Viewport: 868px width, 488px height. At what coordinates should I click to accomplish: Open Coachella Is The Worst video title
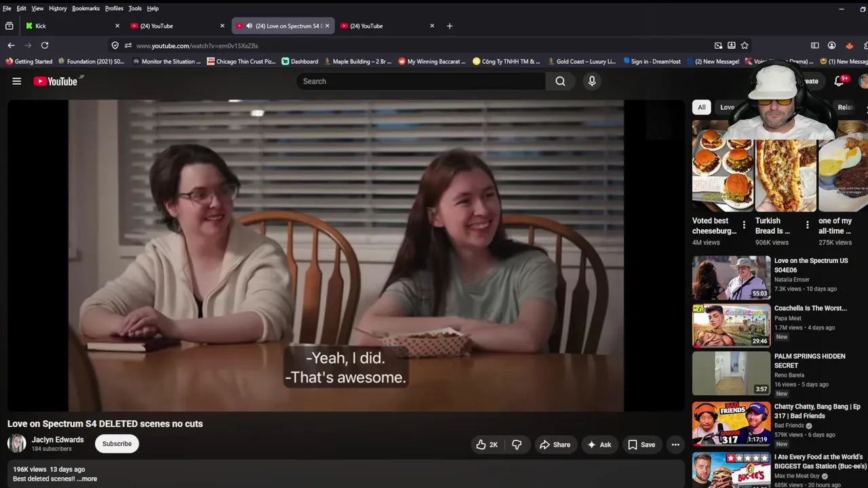tap(810, 308)
